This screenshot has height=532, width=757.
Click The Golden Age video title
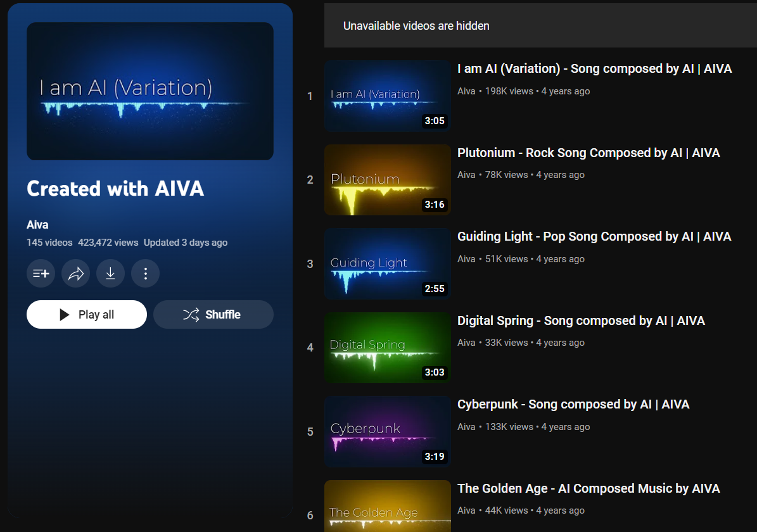(588, 488)
